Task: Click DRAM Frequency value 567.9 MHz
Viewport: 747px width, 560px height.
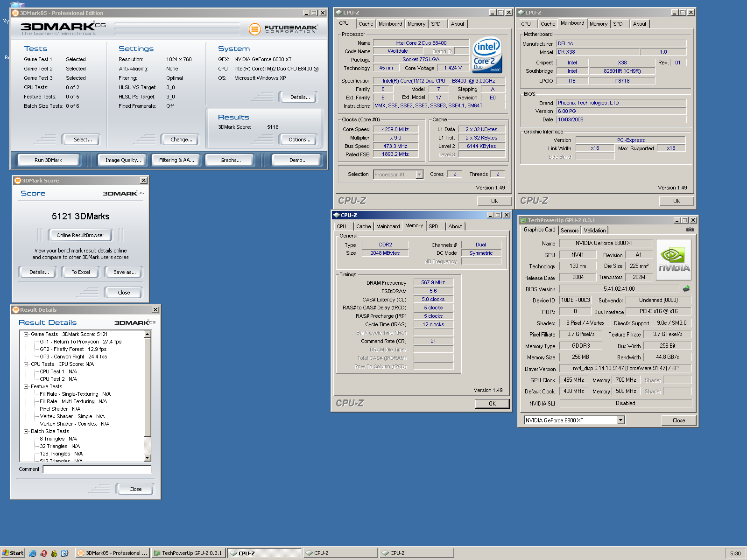Action: pyautogui.click(x=433, y=282)
